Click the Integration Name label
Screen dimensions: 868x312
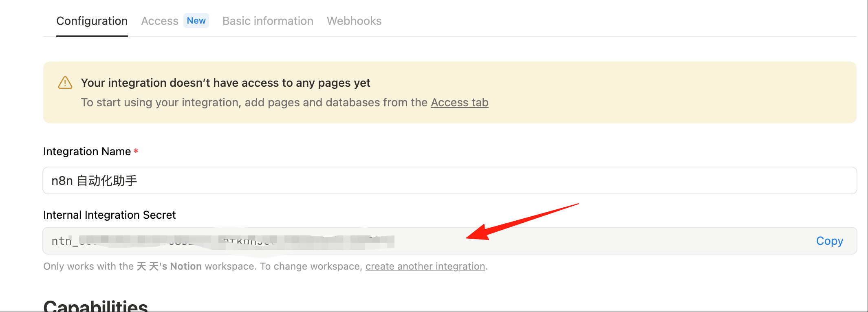pos(87,152)
